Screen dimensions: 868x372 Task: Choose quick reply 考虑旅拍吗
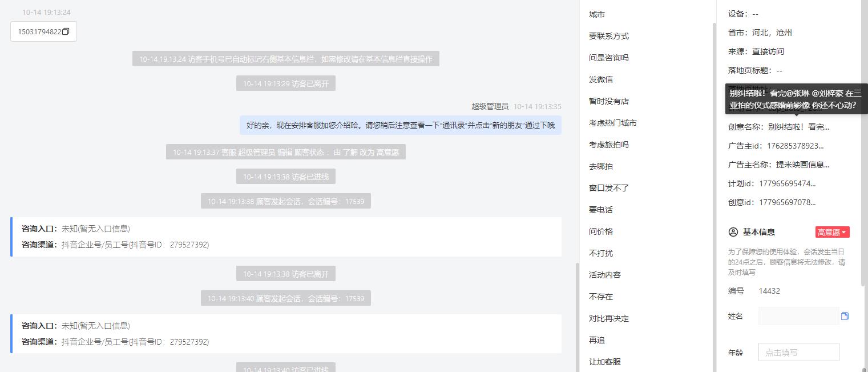609,145
